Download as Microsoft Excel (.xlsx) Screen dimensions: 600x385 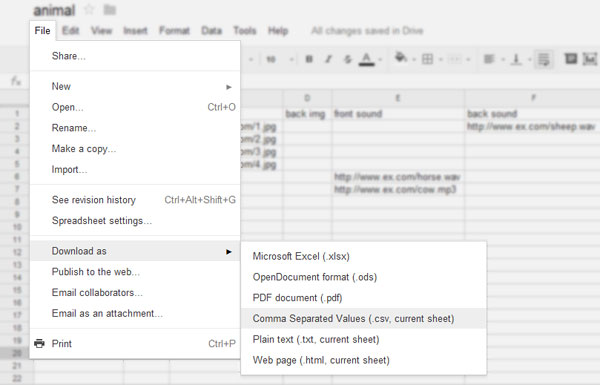point(364,256)
